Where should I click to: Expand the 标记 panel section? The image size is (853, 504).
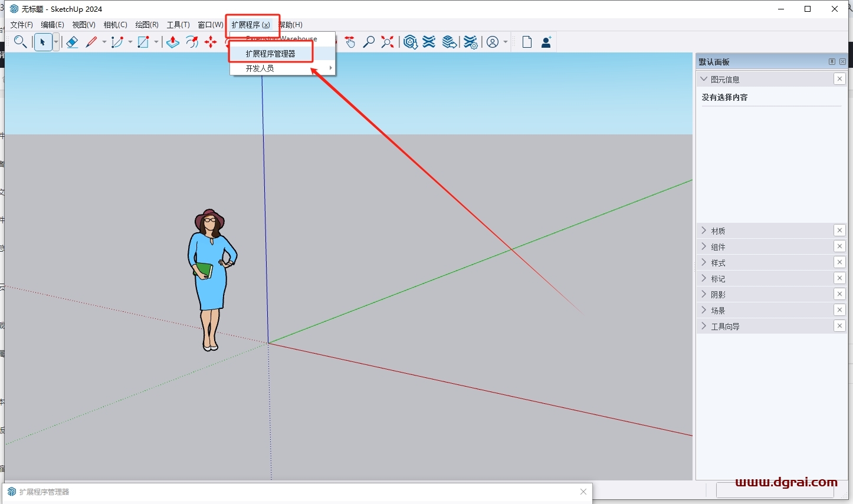click(x=704, y=278)
